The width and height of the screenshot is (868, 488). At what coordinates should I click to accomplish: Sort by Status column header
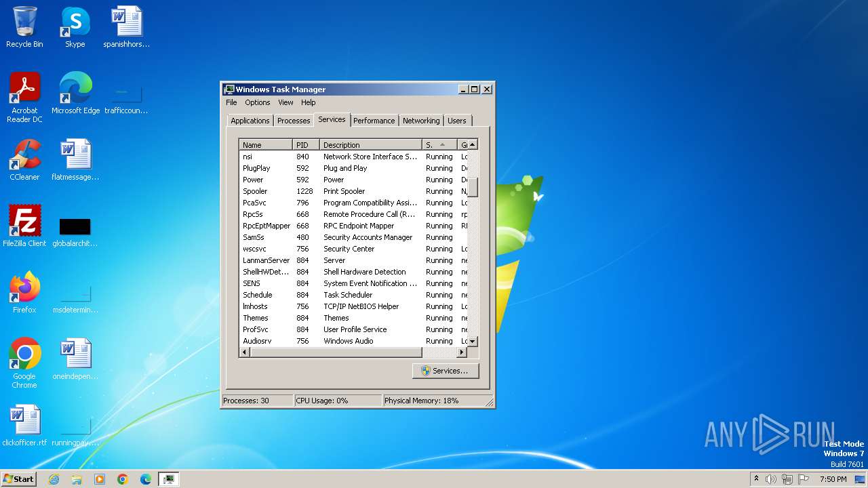[439, 145]
